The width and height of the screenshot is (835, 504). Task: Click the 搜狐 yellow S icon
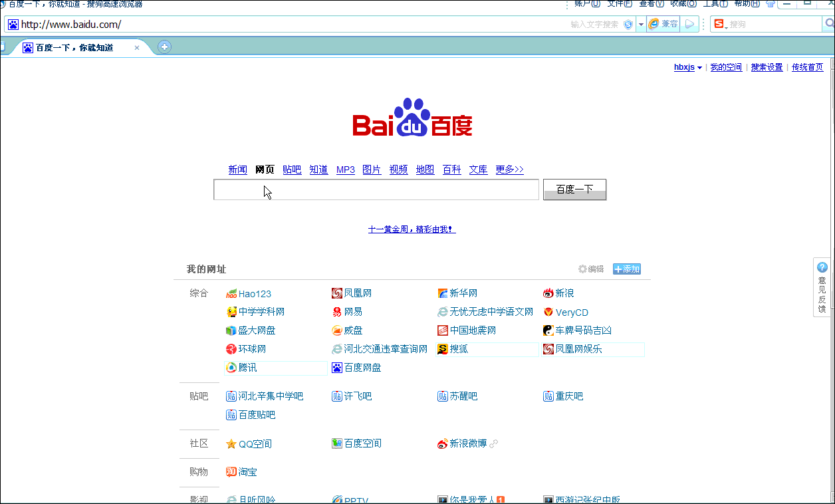pyautogui.click(x=443, y=349)
